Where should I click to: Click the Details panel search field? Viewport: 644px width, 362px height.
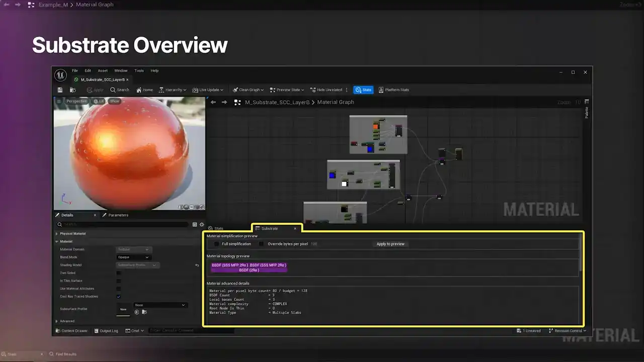click(126, 225)
